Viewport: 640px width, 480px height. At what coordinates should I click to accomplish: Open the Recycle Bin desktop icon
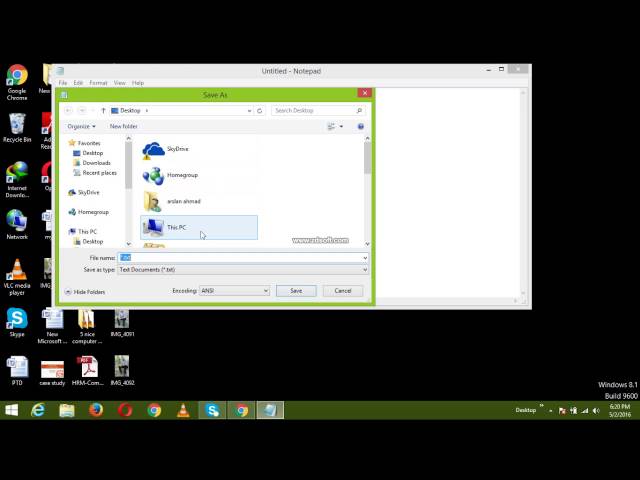point(17,128)
